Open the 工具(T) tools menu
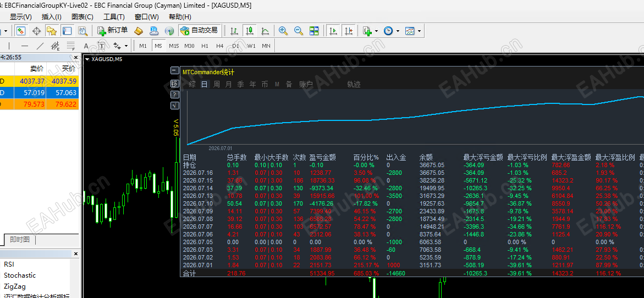Screen dimensions: 644x298 click(114, 17)
